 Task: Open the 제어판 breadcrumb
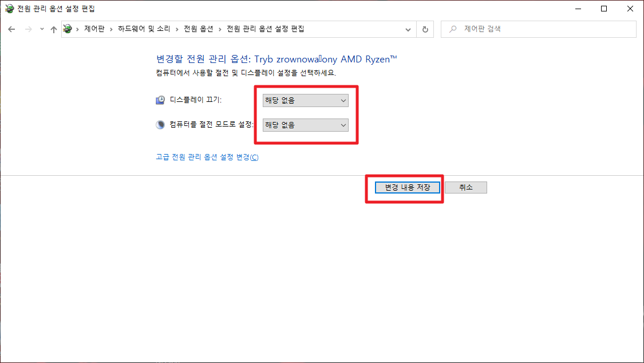(x=94, y=29)
